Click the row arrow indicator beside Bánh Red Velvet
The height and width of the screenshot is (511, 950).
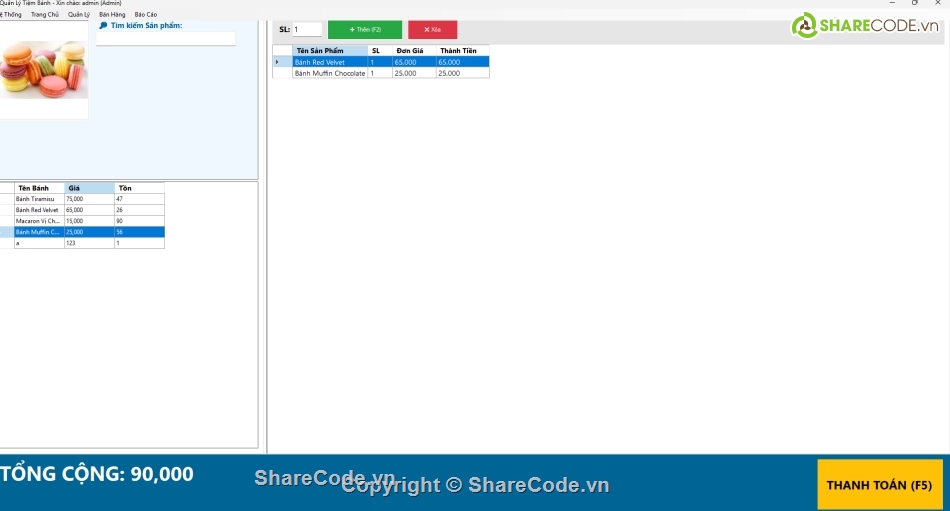277,62
